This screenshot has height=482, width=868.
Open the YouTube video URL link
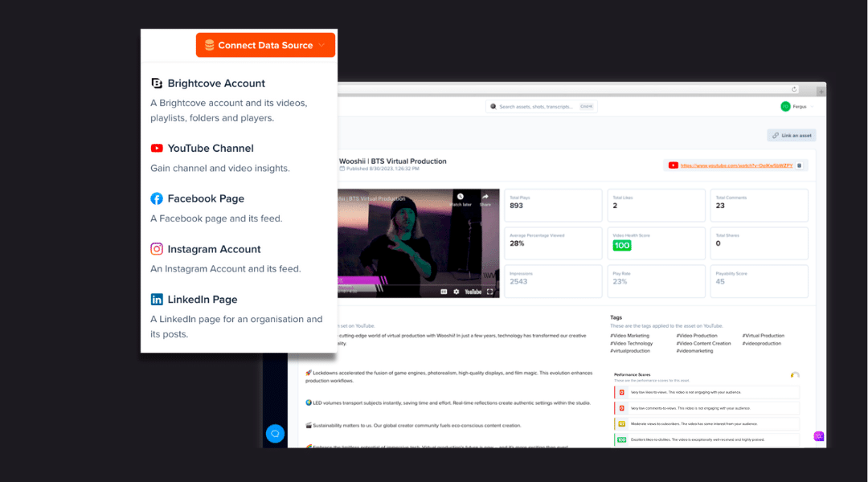click(x=736, y=165)
